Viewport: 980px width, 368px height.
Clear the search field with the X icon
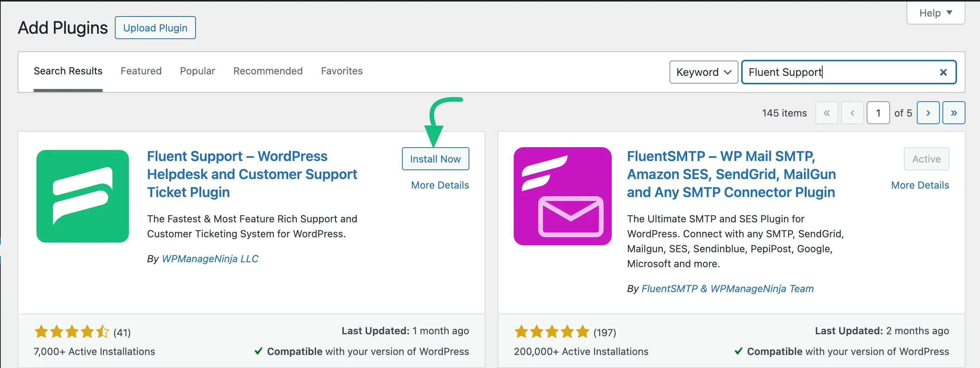(943, 72)
